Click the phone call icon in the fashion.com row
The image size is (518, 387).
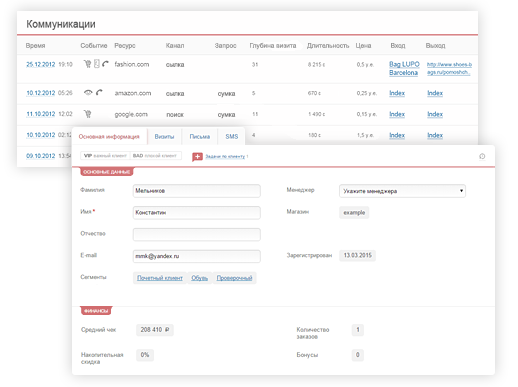click(105, 63)
